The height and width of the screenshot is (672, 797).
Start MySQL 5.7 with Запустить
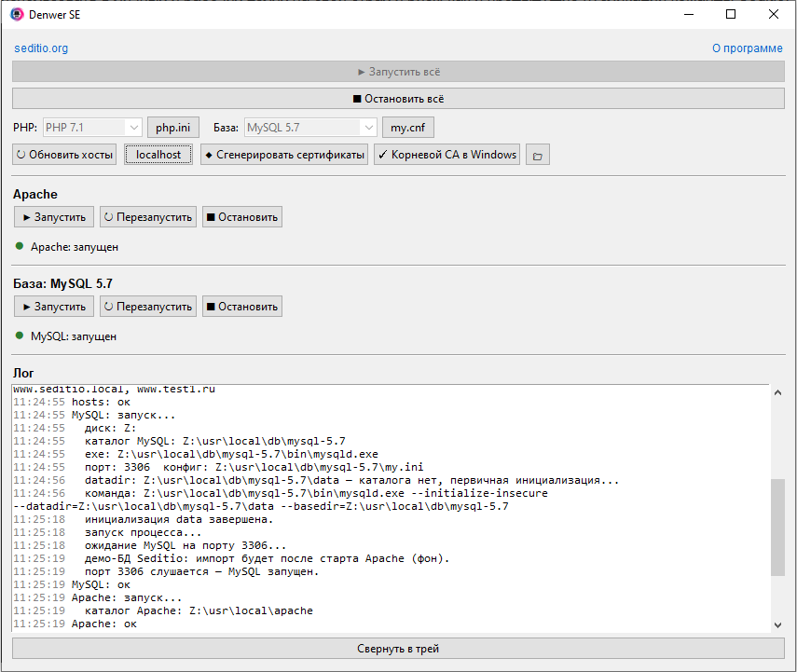54,307
